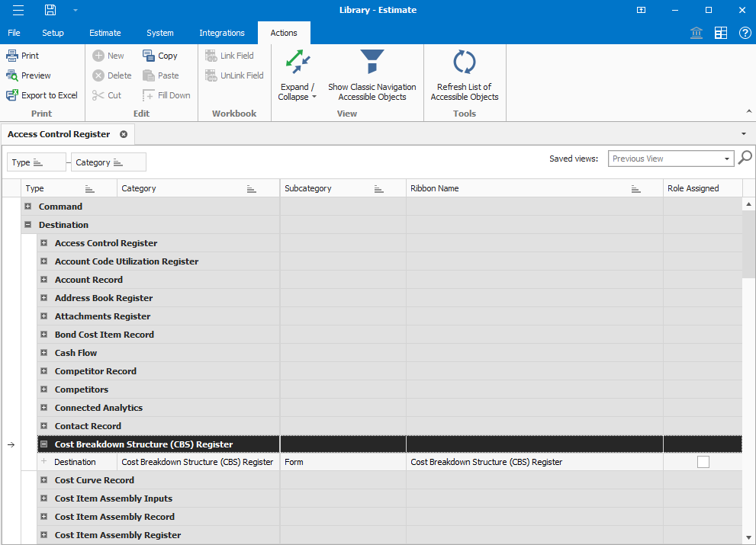Click Show Classic Navigation Accessible Objects funnel
Image resolution: width=756 pixels, height=545 pixels.
(x=372, y=63)
